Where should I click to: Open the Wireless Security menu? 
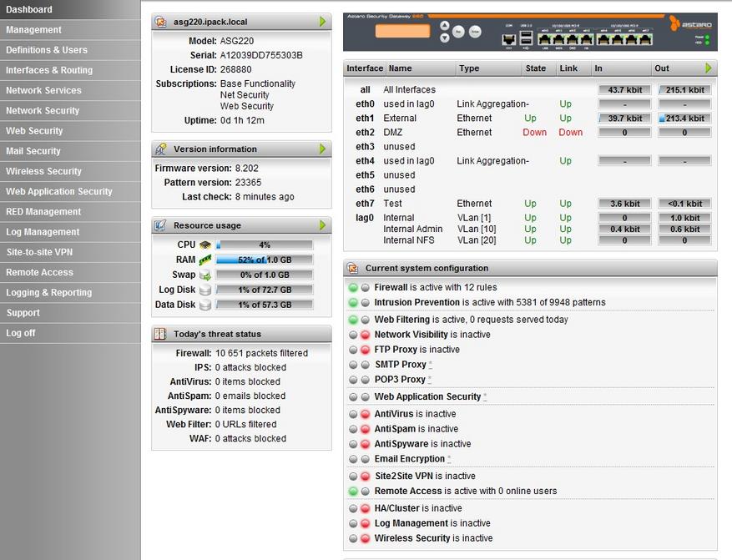tap(70, 171)
